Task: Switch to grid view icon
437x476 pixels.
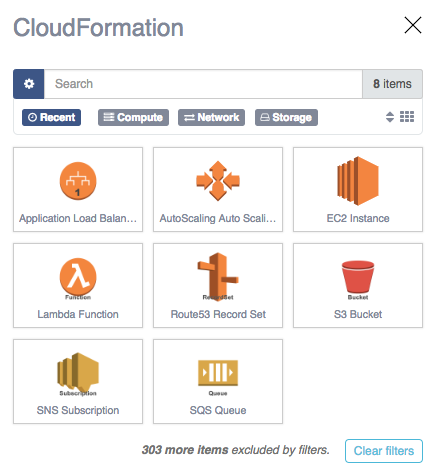Action: pos(407,117)
